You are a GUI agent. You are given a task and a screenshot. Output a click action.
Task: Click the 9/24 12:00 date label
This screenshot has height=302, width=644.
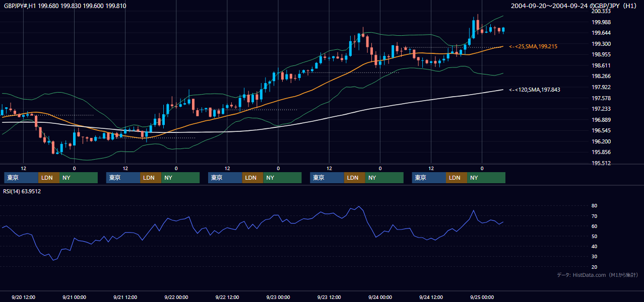[x=431, y=297]
